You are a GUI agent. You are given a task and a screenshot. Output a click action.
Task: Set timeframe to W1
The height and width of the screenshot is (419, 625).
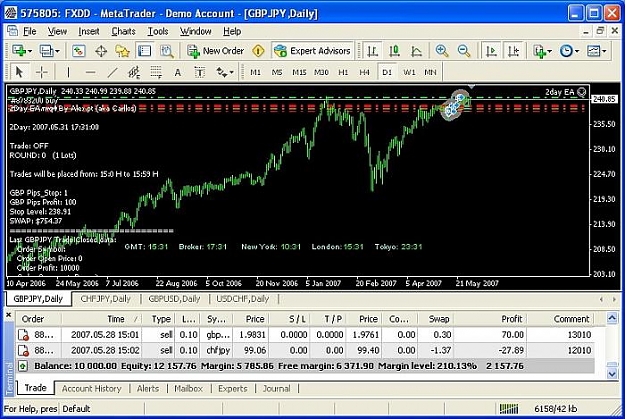[x=409, y=72]
